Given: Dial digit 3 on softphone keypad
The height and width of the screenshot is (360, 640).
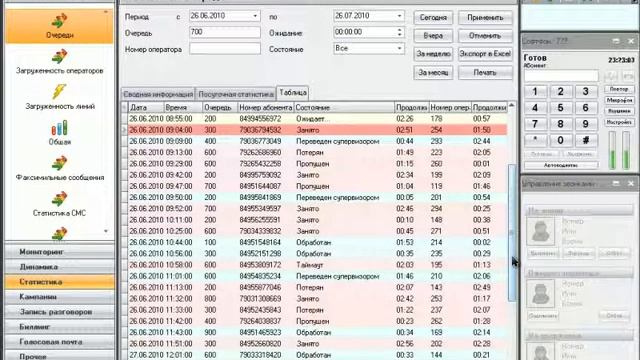Looking at the screenshot, I should point(586,91).
